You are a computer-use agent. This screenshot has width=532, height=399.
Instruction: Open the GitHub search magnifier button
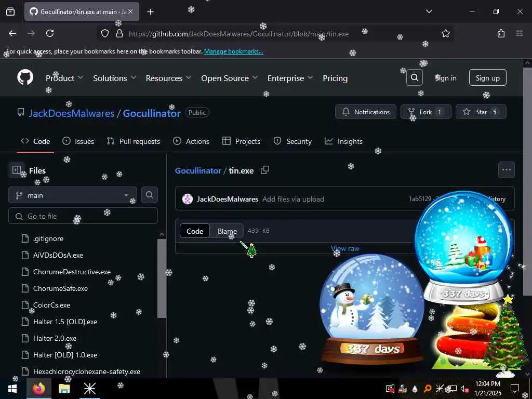point(414,78)
